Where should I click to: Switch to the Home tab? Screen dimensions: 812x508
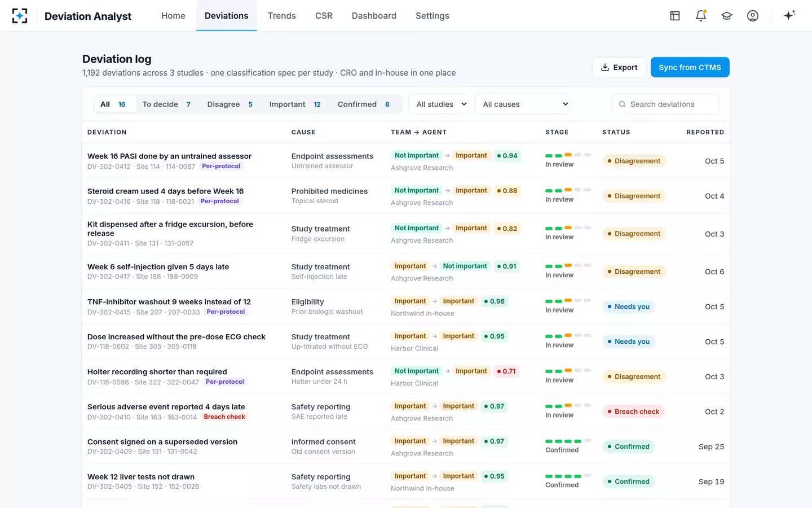(x=173, y=16)
